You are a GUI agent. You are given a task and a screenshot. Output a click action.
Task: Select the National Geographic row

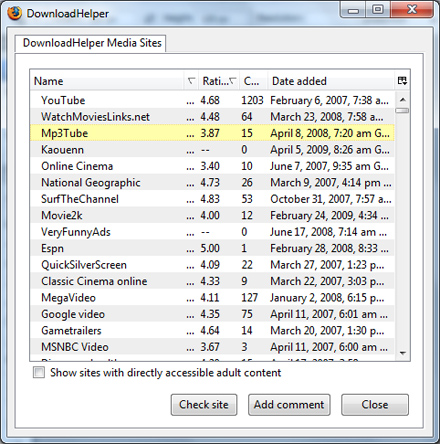[212, 182]
